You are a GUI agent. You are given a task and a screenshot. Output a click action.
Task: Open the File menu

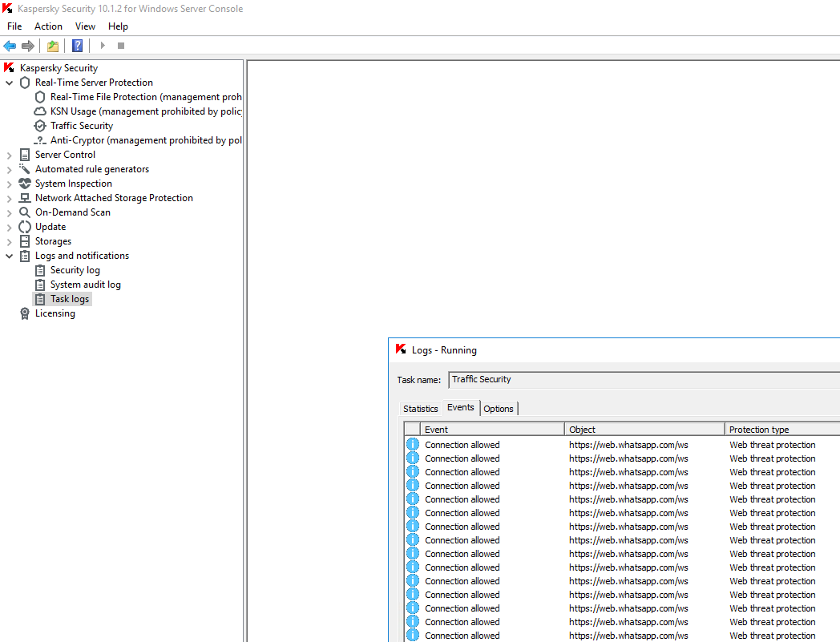coord(14,26)
